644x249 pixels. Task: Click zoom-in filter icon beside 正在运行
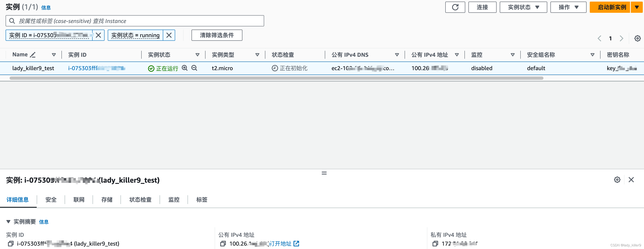coord(185,68)
